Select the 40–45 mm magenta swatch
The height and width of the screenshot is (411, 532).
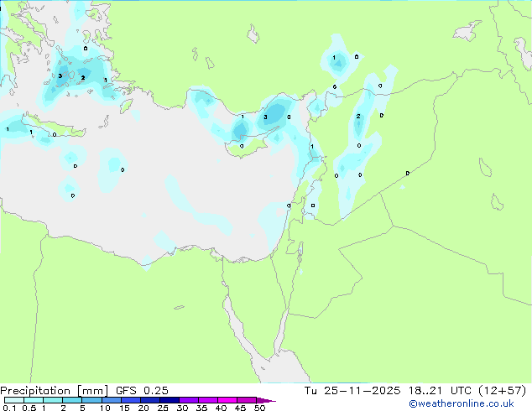pyautogui.click(x=227, y=400)
